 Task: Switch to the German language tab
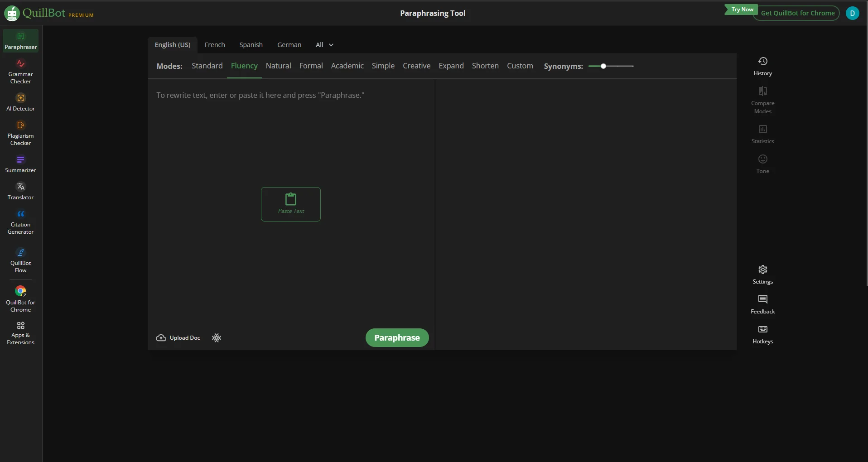coord(289,45)
